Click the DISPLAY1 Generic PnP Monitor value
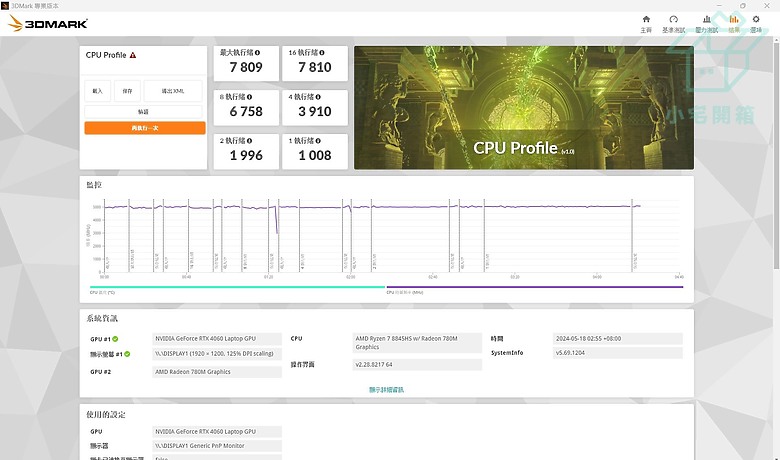 [x=217, y=446]
